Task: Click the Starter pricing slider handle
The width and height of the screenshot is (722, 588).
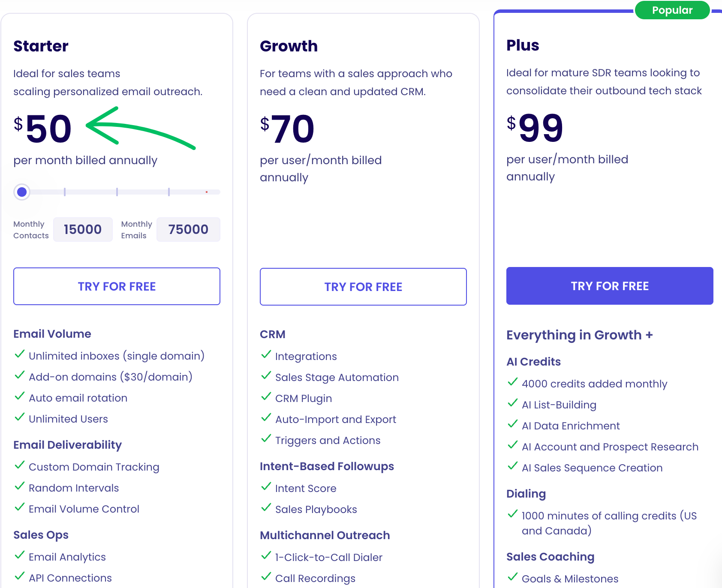Action: 22,192
